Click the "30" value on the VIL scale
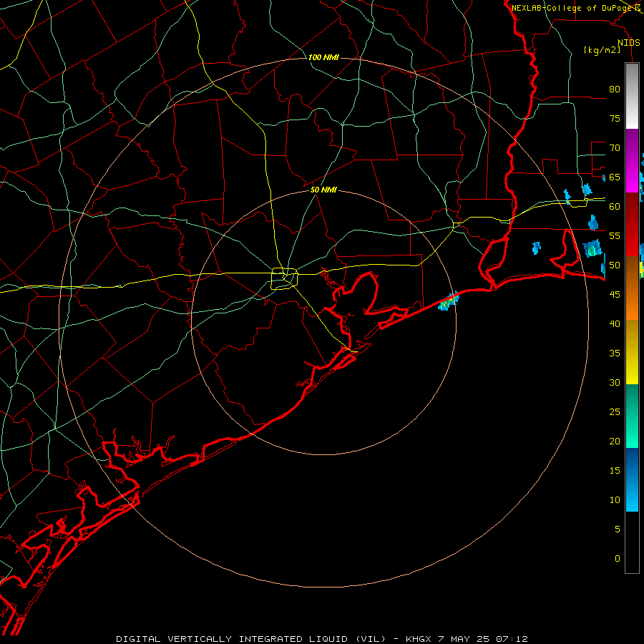This screenshot has width=644, height=644. click(x=615, y=383)
